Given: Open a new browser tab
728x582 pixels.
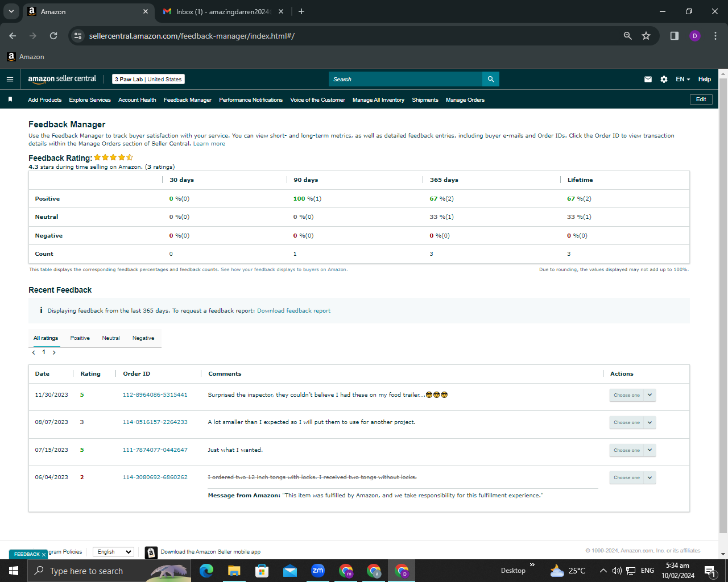Looking at the screenshot, I should [301, 11].
